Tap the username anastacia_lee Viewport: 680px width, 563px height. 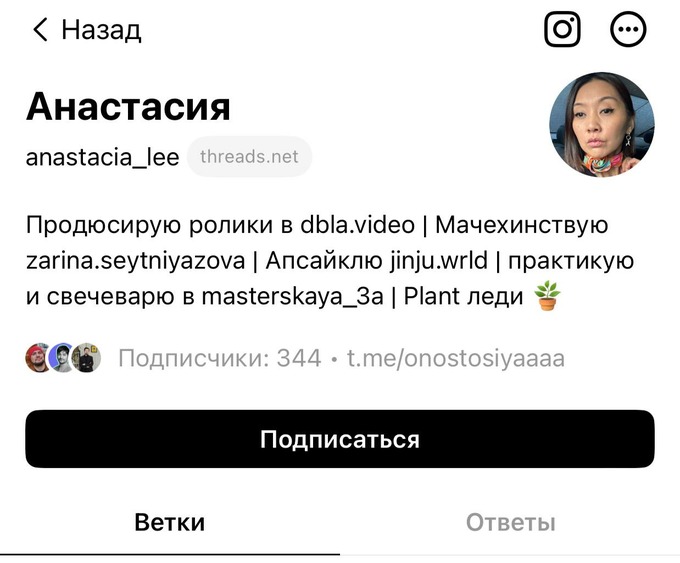coord(102,157)
